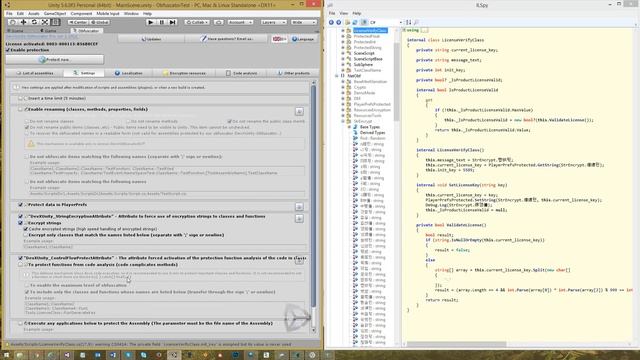The image size is (640, 360).
Task: Open the Account dropdown in Unity
Action: pyautogui.click(x=240, y=22)
